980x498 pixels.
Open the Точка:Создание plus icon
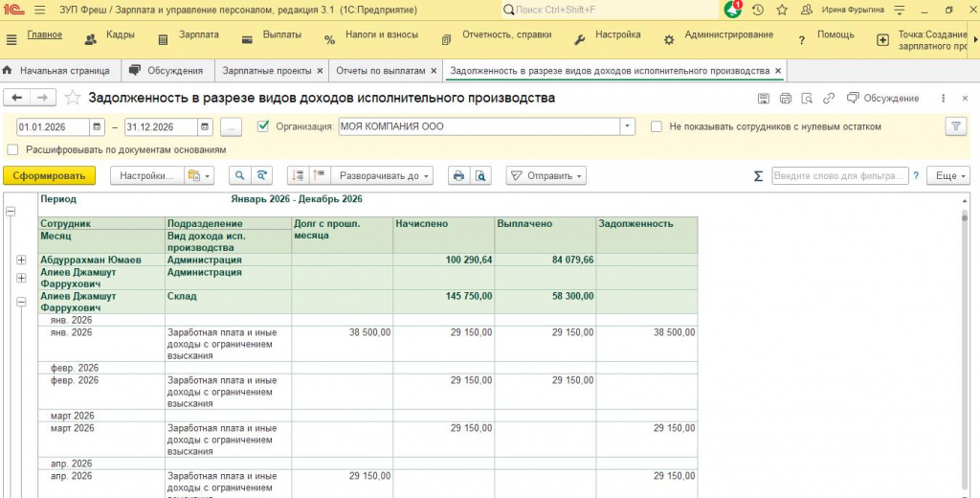(x=882, y=40)
